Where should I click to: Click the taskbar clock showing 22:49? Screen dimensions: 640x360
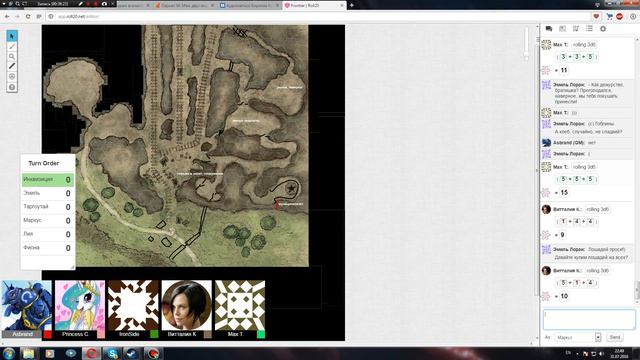tap(619, 353)
